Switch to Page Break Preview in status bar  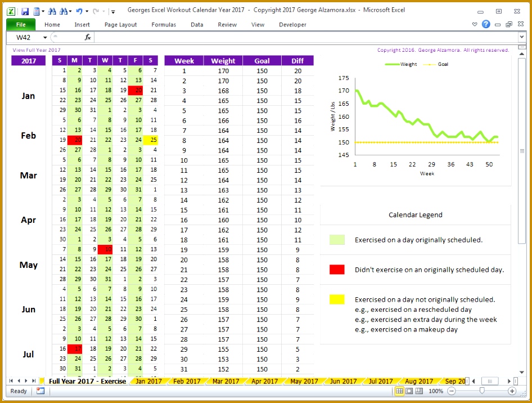pyautogui.click(x=420, y=391)
